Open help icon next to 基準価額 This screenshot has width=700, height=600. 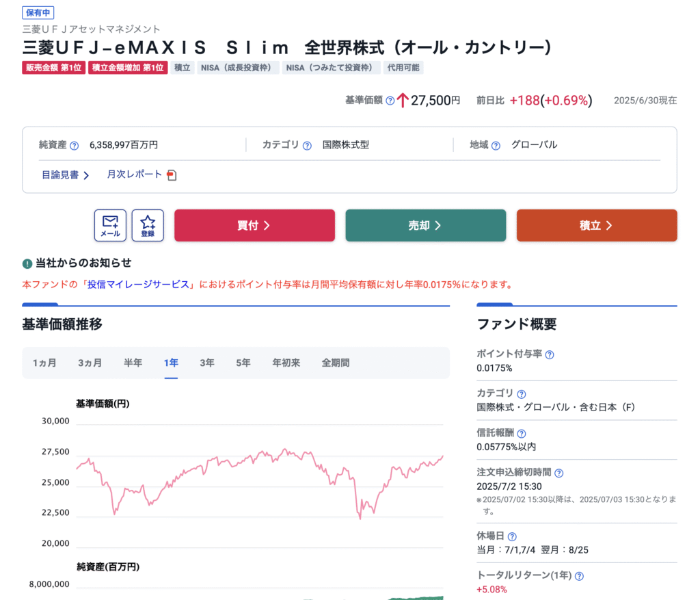(390, 101)
